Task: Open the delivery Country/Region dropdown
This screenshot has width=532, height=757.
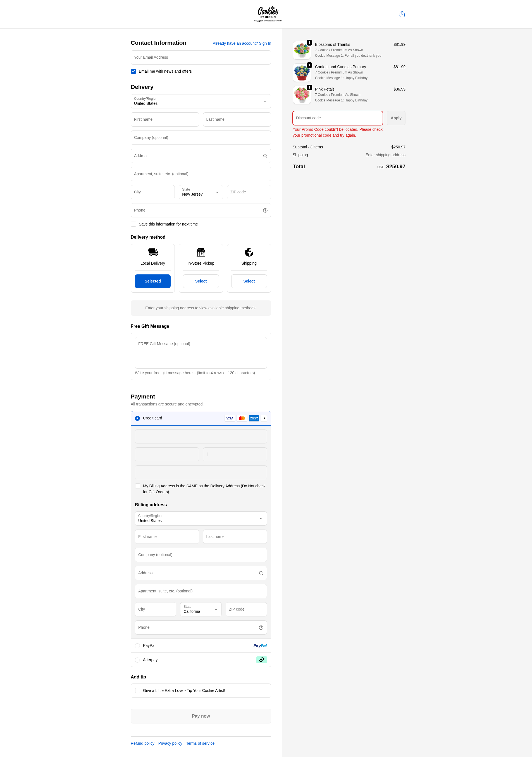Action: pyautogui.click(x=201, y=101)
